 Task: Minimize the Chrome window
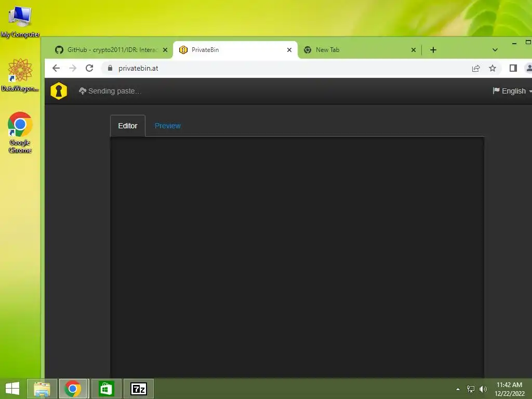pos(514,43)
